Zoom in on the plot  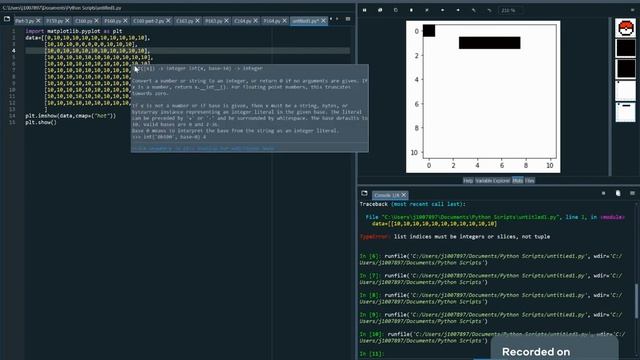pyautogui.click(x=489, y=10)
